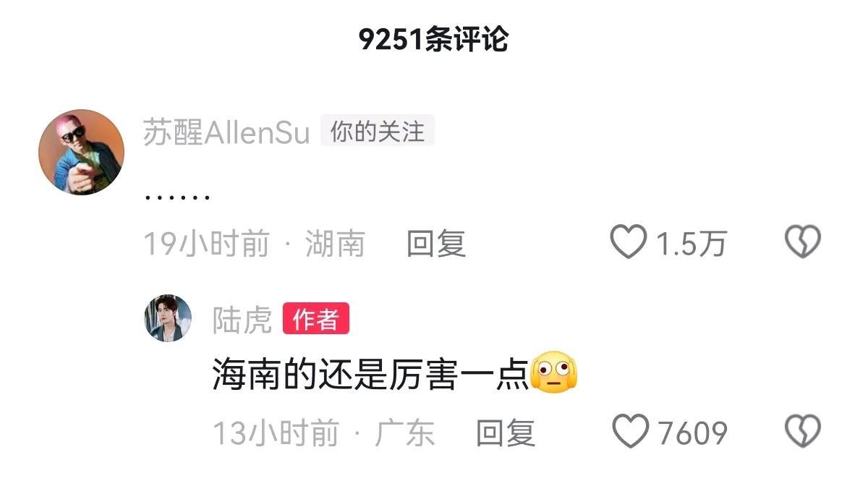Screen dimensions: 868x481
Task: Click the 19小时前 · 湖南 timestamp
Action: [x=254, y=244]
